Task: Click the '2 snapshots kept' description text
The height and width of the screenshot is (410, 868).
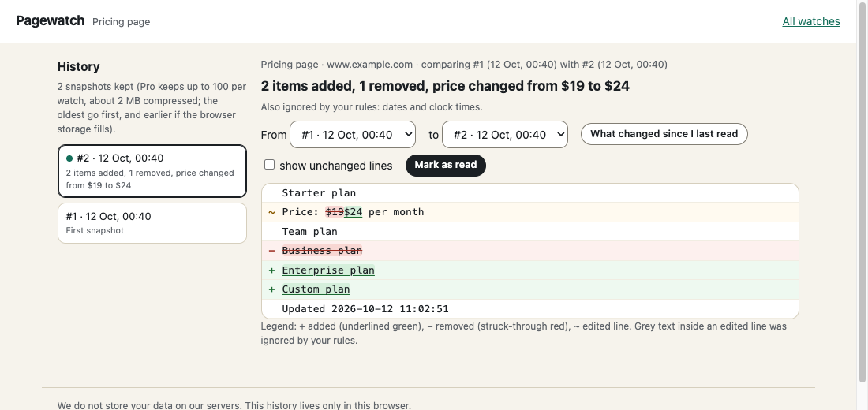Action: [152, 108]
